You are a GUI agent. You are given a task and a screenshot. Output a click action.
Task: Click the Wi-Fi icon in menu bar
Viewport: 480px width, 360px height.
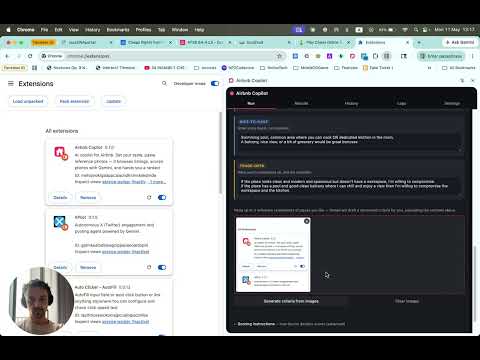click(x=405, y=30)
